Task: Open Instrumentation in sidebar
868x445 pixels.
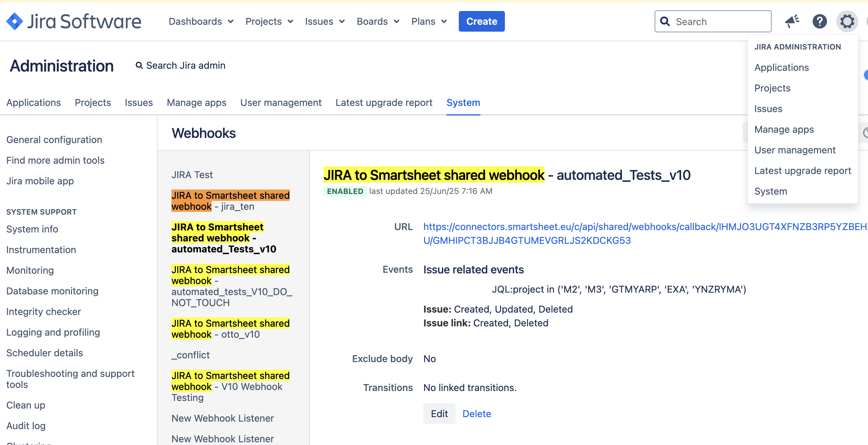Action: tap(41, 250)
